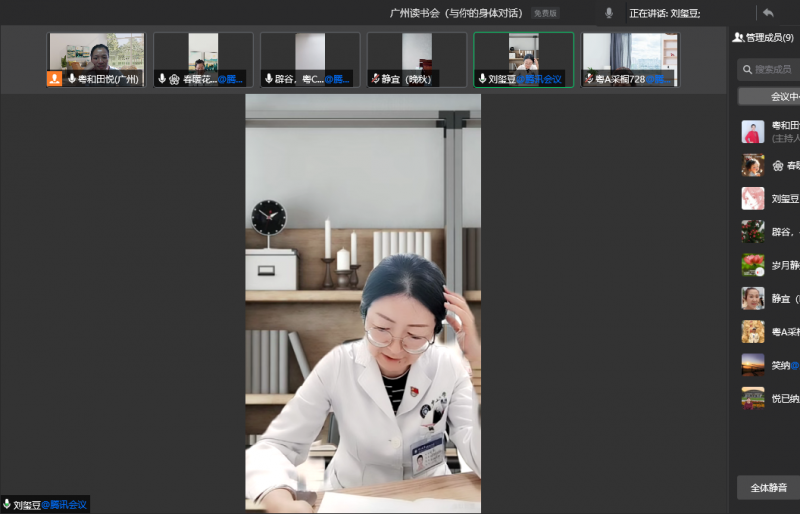Image resolution: width=800 pixels, height=514 pixels.
Task: Click 笑纳 avatar in member list
Action: 752,365
